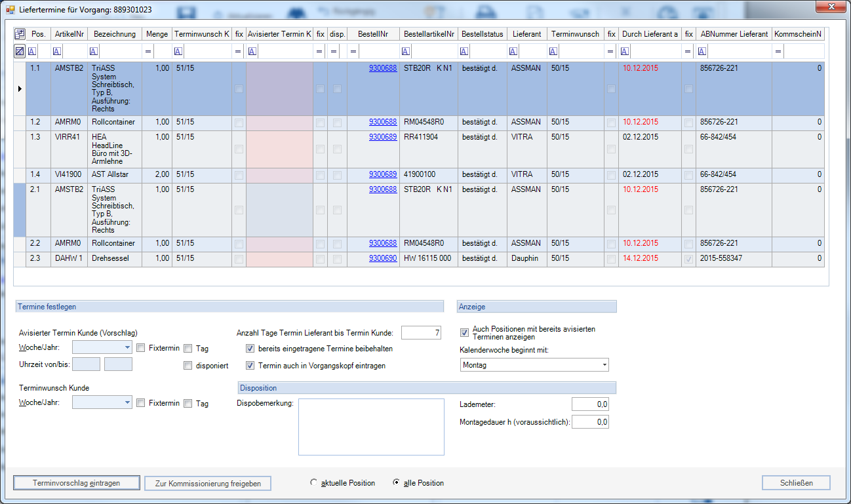851x504 pixels.
Task: Select the 'aktuelle Position' radio button
Action: click(x=314, y=483)
